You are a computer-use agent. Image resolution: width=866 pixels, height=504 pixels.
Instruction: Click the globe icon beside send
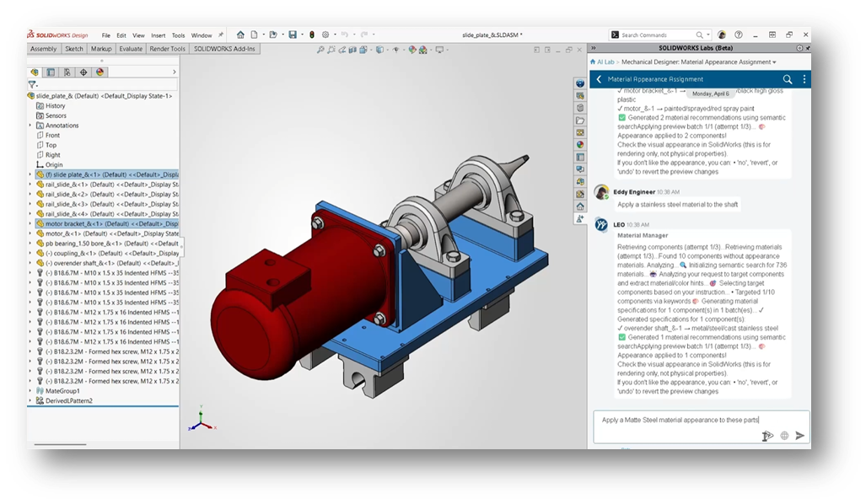[784, 436]
